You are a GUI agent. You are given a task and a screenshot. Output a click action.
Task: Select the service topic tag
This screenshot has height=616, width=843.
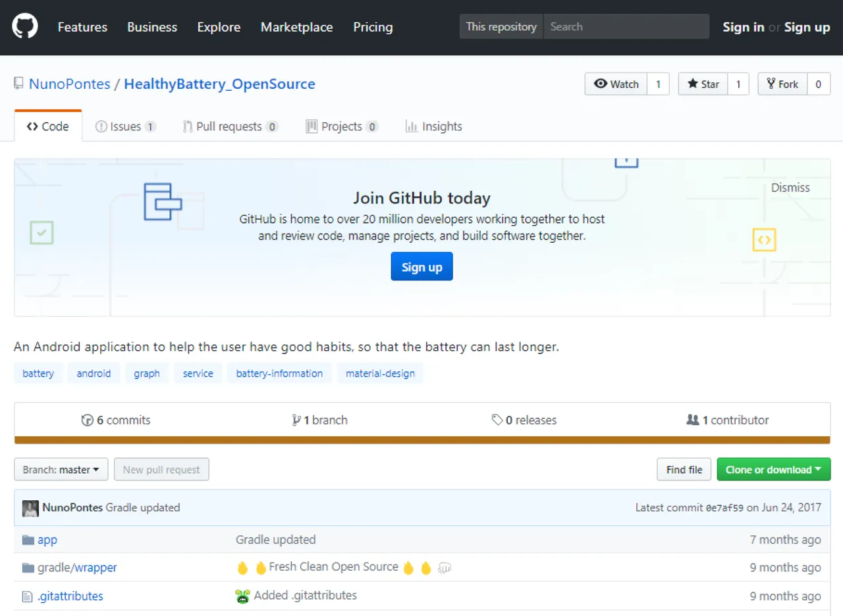coord(198,373)
